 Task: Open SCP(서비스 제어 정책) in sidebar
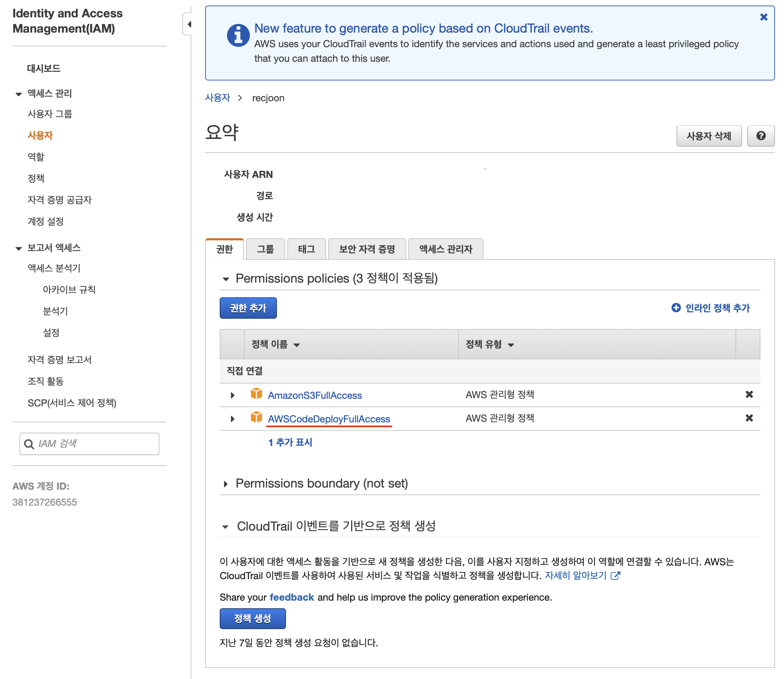click(x=72, y=403)
